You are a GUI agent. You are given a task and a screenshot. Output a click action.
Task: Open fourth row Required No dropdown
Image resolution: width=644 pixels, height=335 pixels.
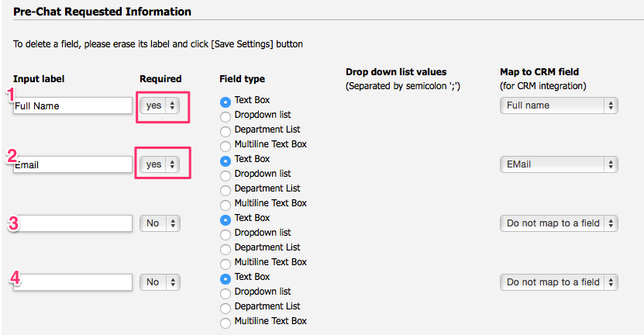pos(160,282)
